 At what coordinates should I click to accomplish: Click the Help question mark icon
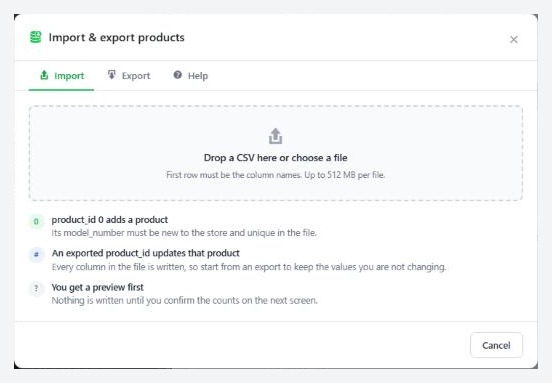click(x=178, y=75)
